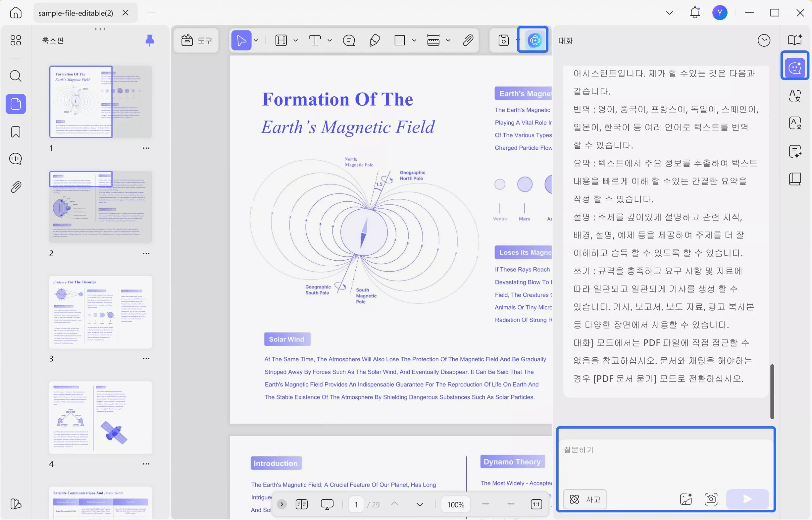Click the chat panel vertical scrollbar

(x=772, y=392)
